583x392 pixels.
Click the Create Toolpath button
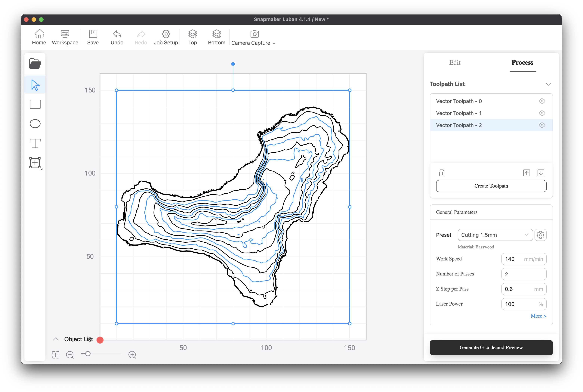coord(491,186)
